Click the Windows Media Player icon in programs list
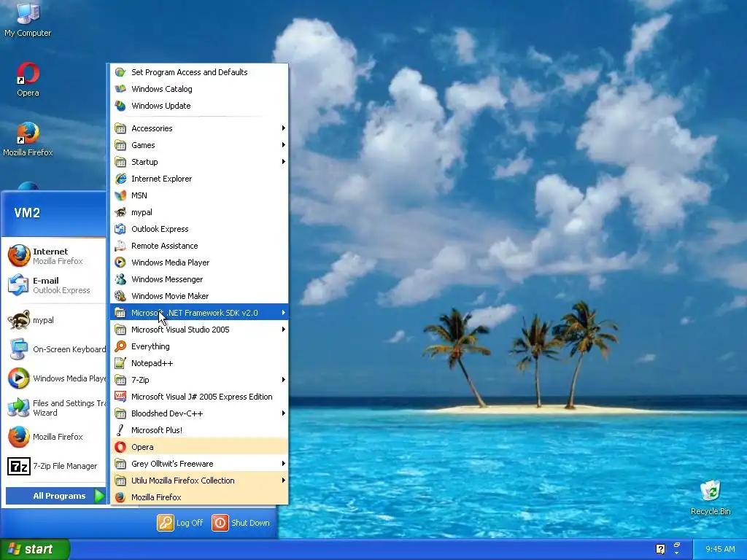This screenshot has height=560, width=747. tap(120, 262)
